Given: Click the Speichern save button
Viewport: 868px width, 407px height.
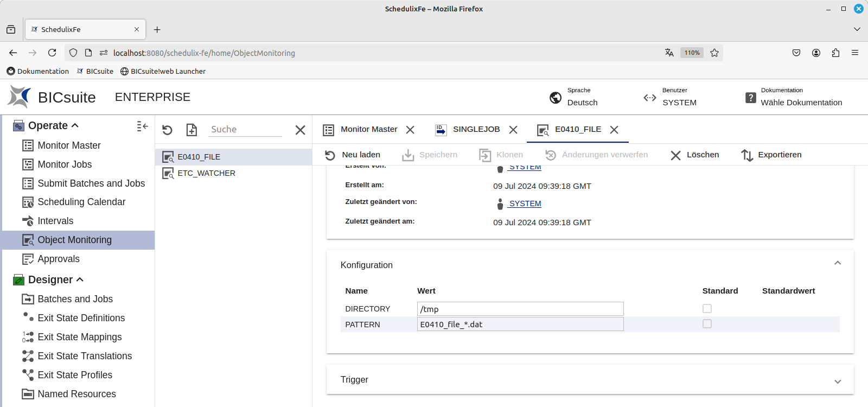Looking at the screenshot, I should (x=430, y=155).
